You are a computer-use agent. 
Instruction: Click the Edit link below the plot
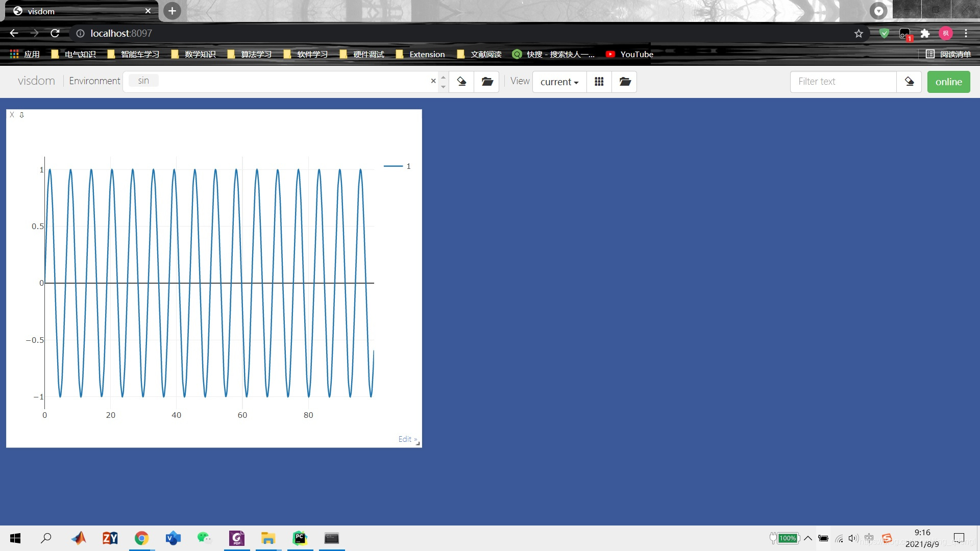[405, 439]
